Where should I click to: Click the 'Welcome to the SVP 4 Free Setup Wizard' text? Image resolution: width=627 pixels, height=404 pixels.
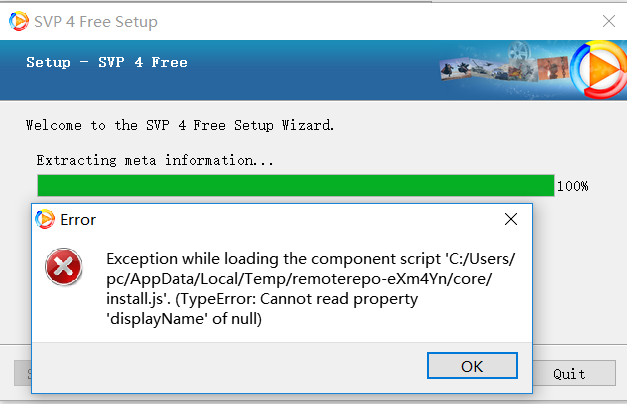click(180, 126)
